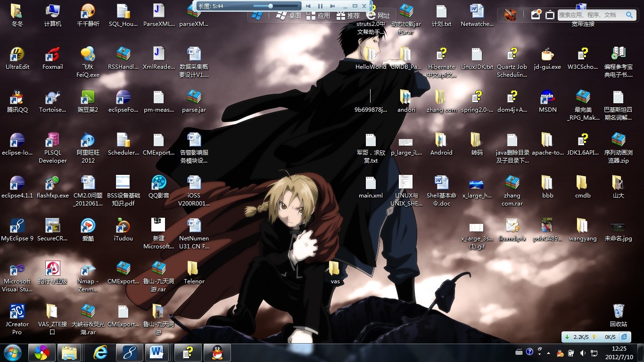
Task: Skip to next track in mini player
Action: [x=332, y=6]
